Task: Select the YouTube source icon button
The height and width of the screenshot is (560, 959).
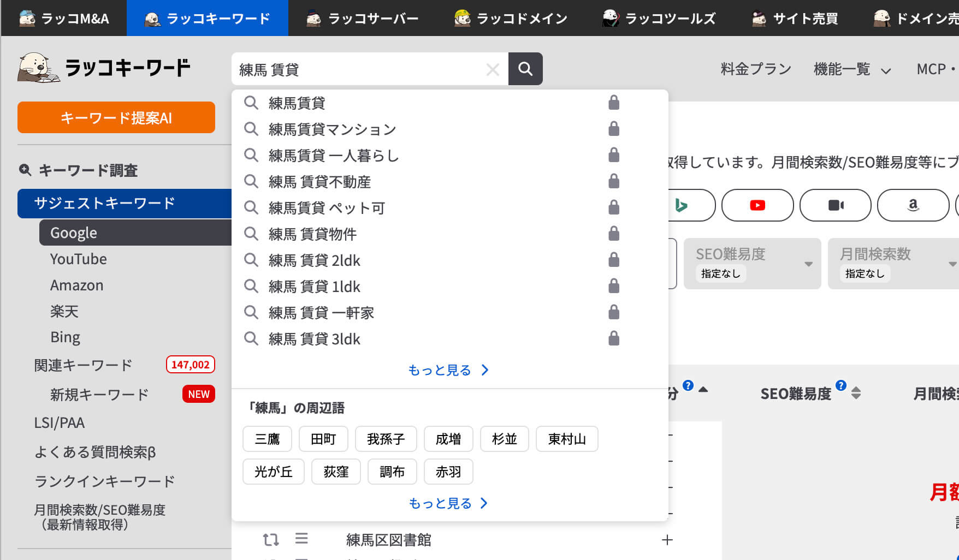Action: pyautogui.click(x=757, y=205)
